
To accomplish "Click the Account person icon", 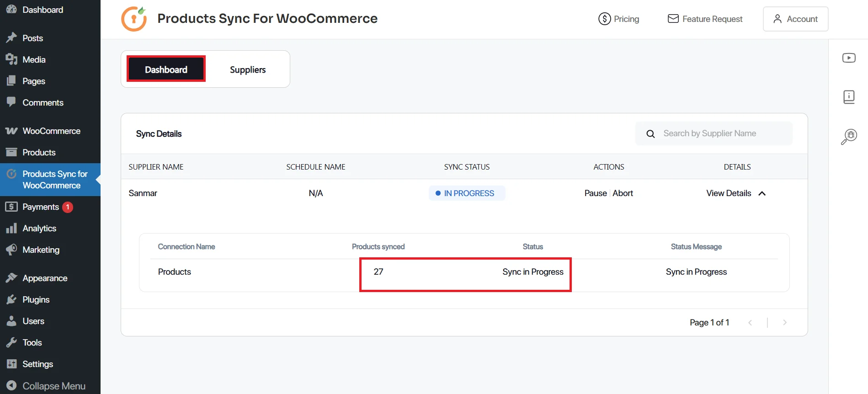I will click(777, 19).
